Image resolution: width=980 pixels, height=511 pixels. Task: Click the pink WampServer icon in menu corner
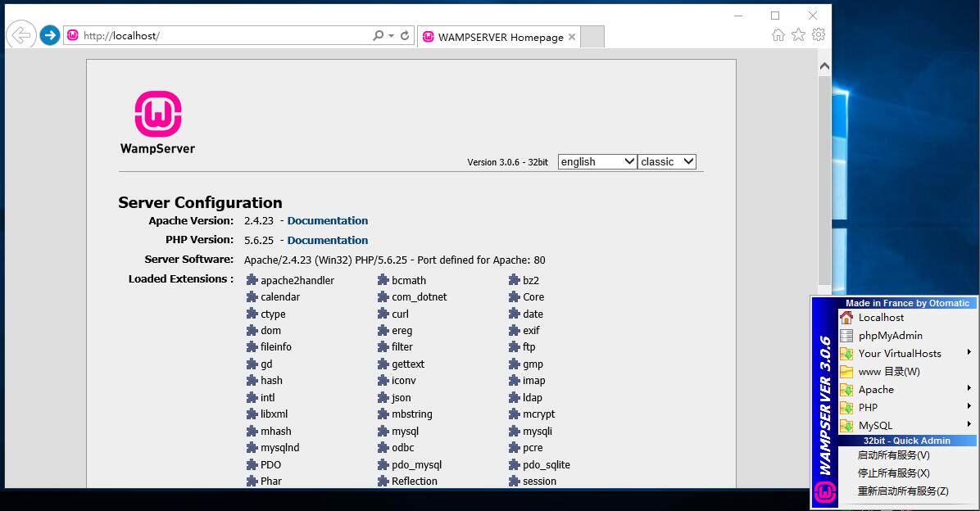(824, 492)
